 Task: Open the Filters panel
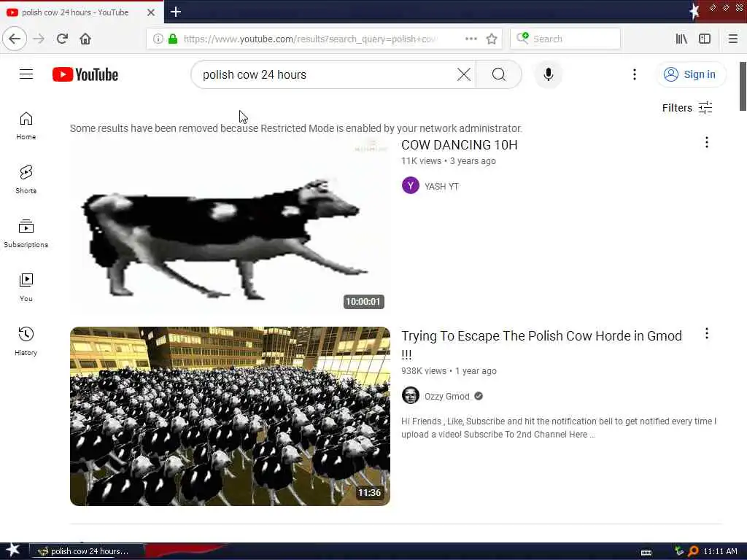pos(687,108)
